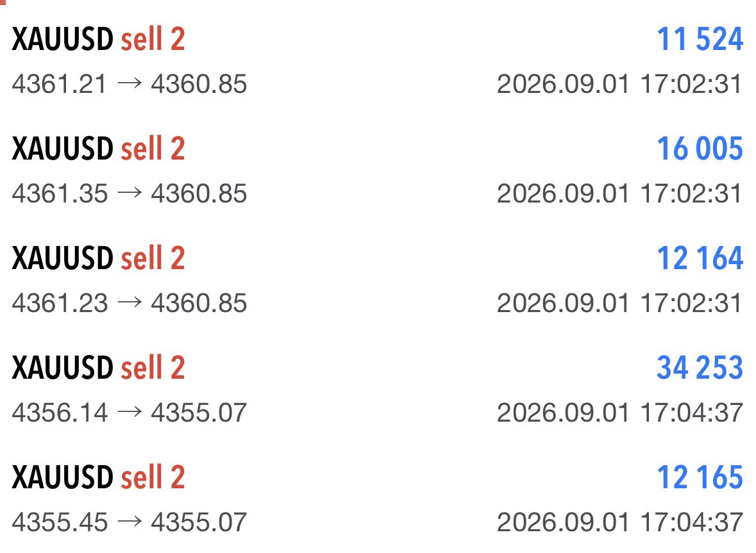Open the XAUUSD sell trade with profit 12 165
The image size is (756, 553).
pyautogui.click(x=378, y=499)
